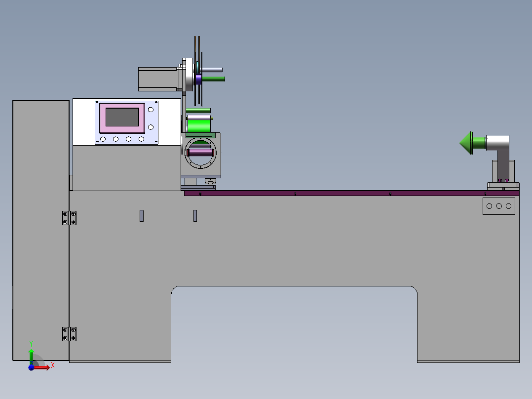Select the purple linear guide rail

click(351, 193)
